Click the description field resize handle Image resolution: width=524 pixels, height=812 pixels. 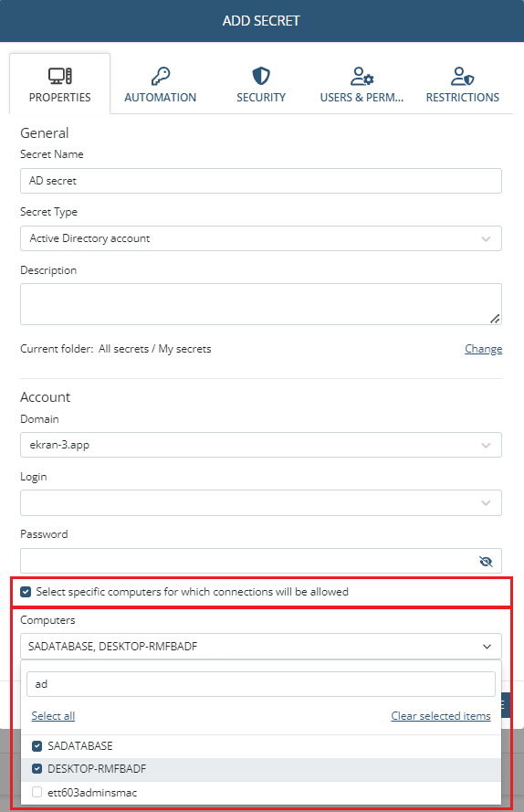495,319
